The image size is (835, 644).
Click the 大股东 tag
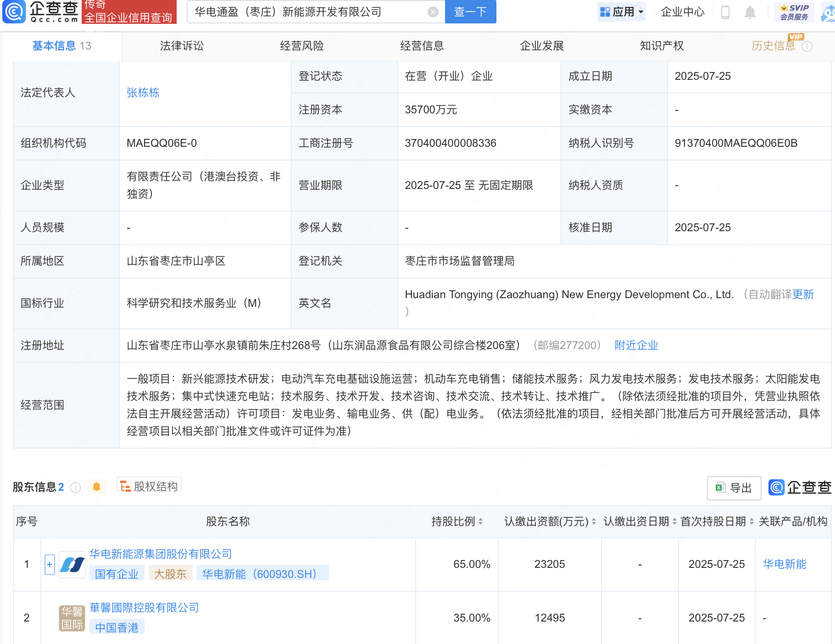coord(170,574)
